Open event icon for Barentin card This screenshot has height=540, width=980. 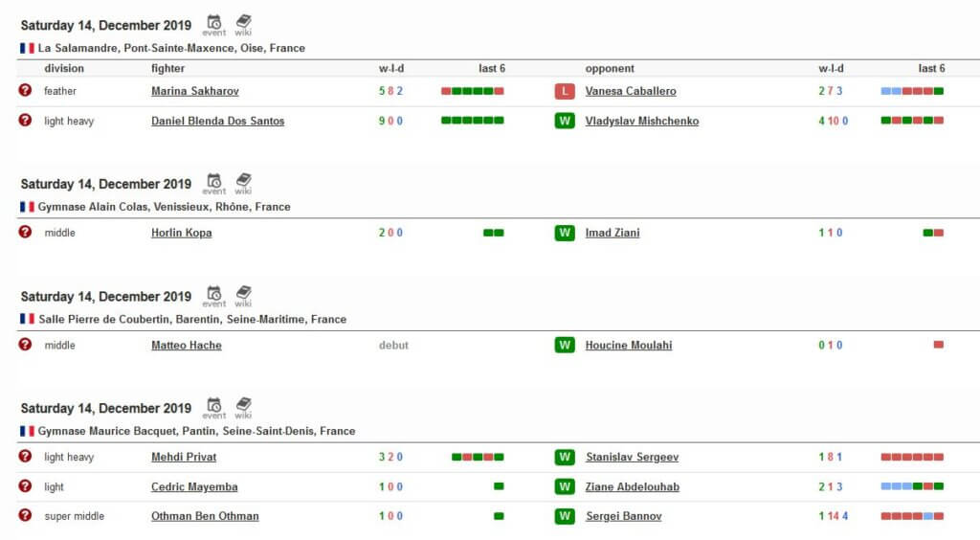click(214, 295)
